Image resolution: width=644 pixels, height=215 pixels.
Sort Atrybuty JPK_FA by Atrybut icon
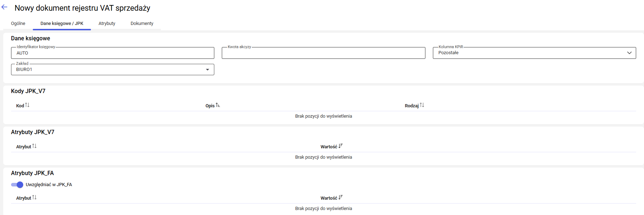pos(34,198)
